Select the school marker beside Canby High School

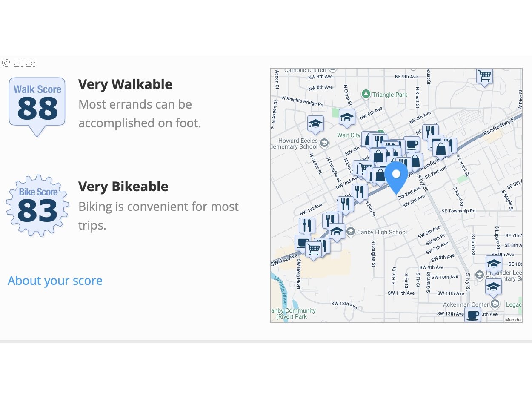[337, 233]
